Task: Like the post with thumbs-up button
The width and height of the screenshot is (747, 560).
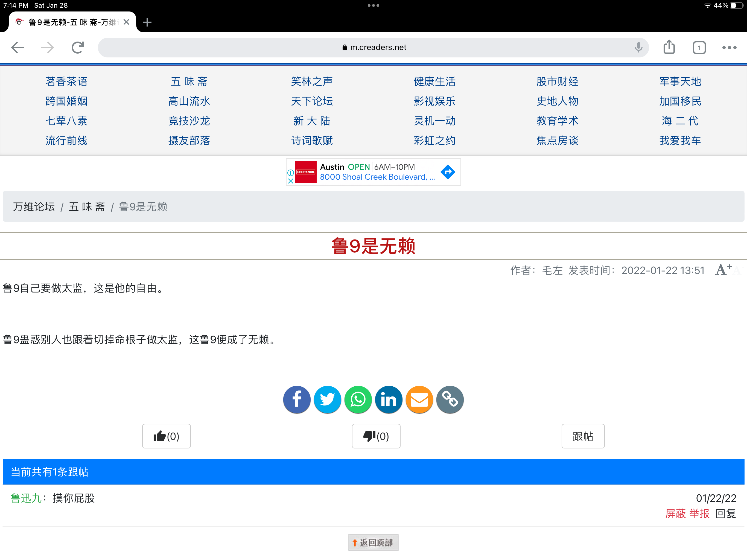Action: point(166,436)
